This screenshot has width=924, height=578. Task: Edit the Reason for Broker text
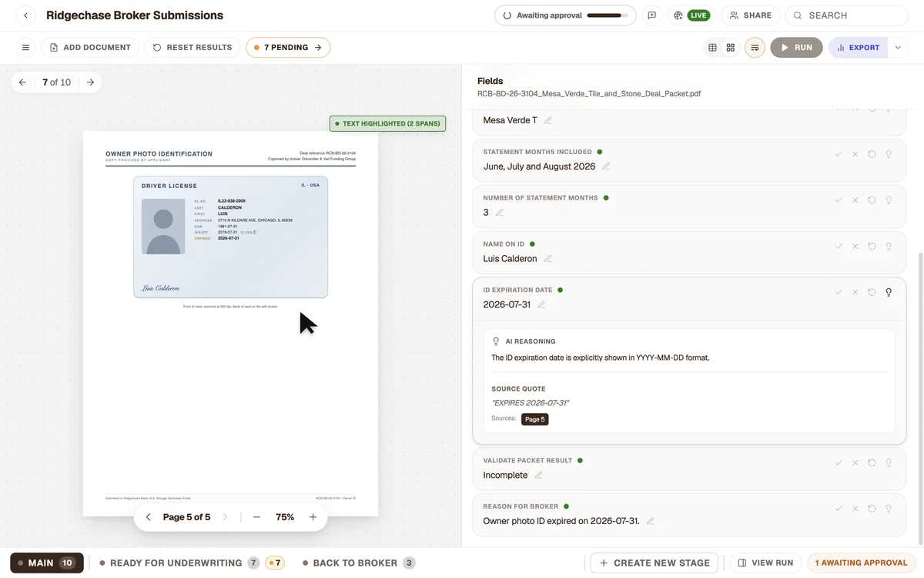[651, 521]
